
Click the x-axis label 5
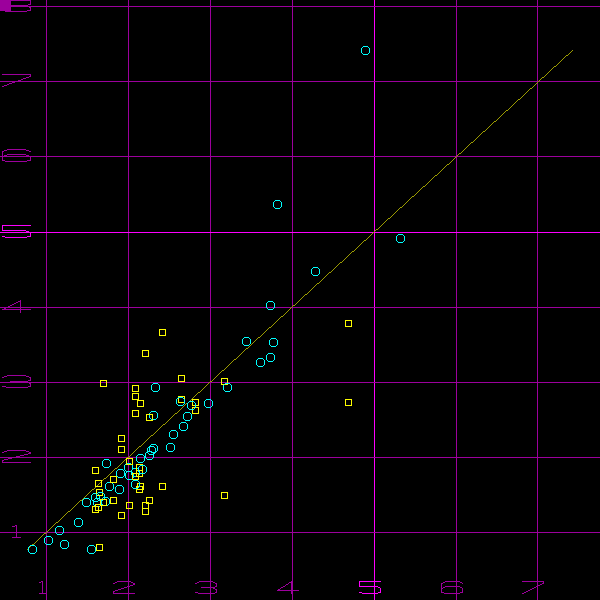click(x=370, y=588)
